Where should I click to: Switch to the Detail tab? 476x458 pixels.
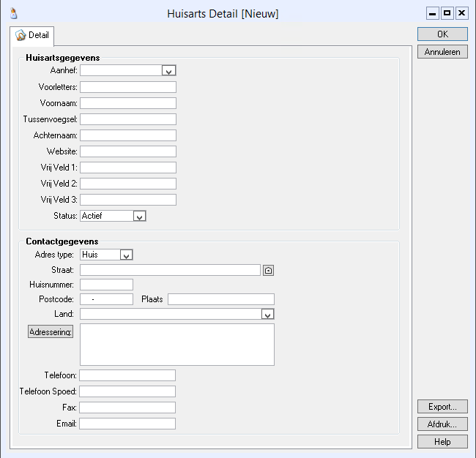(32, 35)
